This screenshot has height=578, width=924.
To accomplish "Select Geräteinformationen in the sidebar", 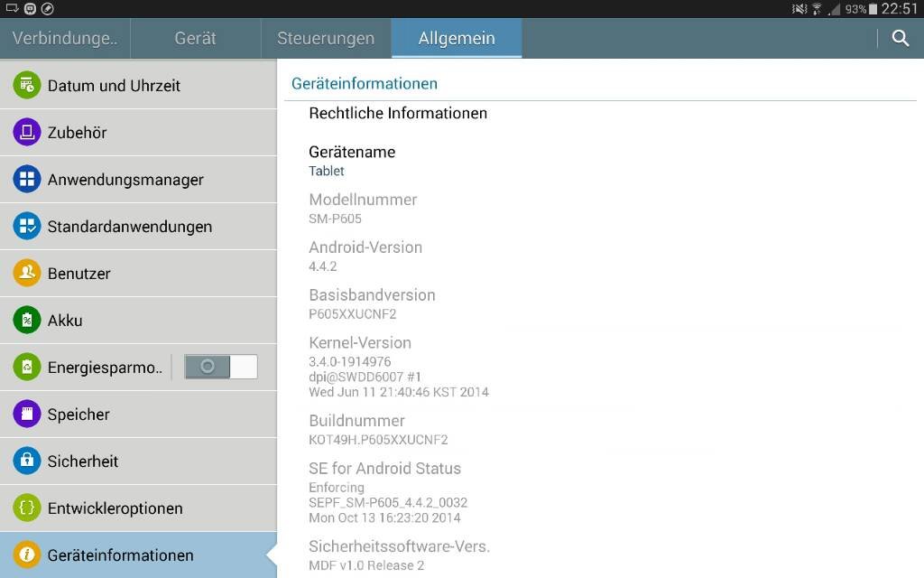I will coord(138,555).
